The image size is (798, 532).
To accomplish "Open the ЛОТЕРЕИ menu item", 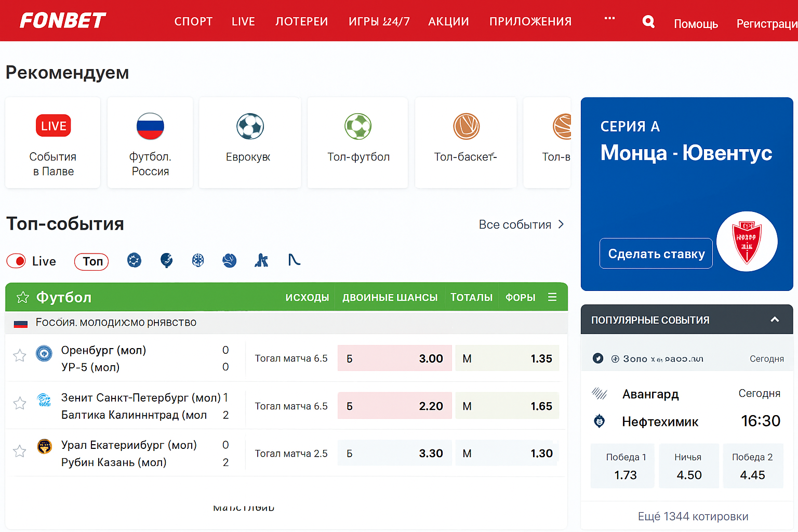I will [301, 22].
